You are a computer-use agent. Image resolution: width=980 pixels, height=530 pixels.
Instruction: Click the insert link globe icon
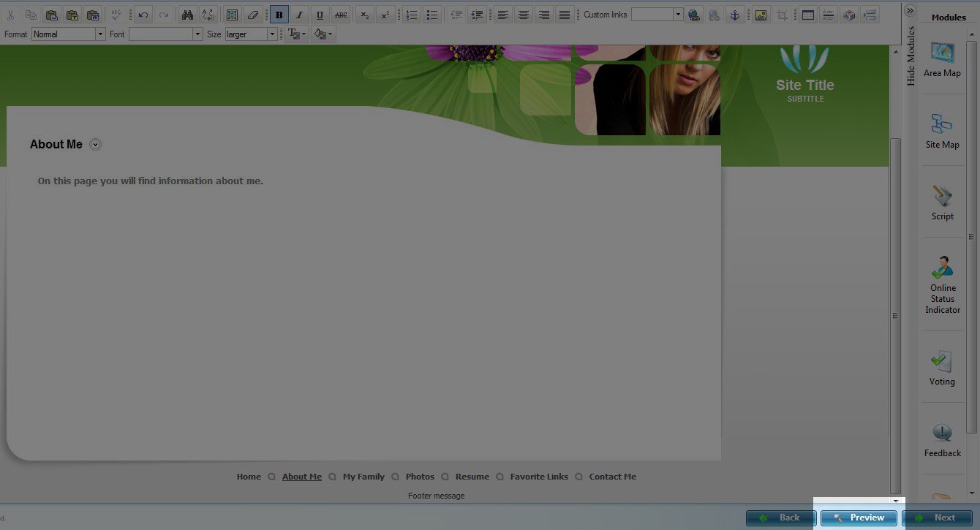[x=694, y=15]
